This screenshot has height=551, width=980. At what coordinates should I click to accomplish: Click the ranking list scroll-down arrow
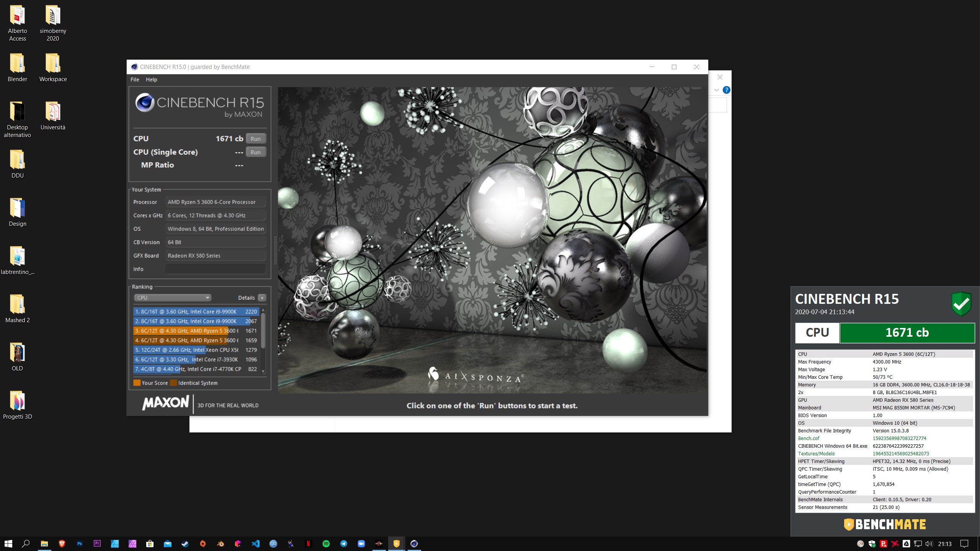coord(263,371)
